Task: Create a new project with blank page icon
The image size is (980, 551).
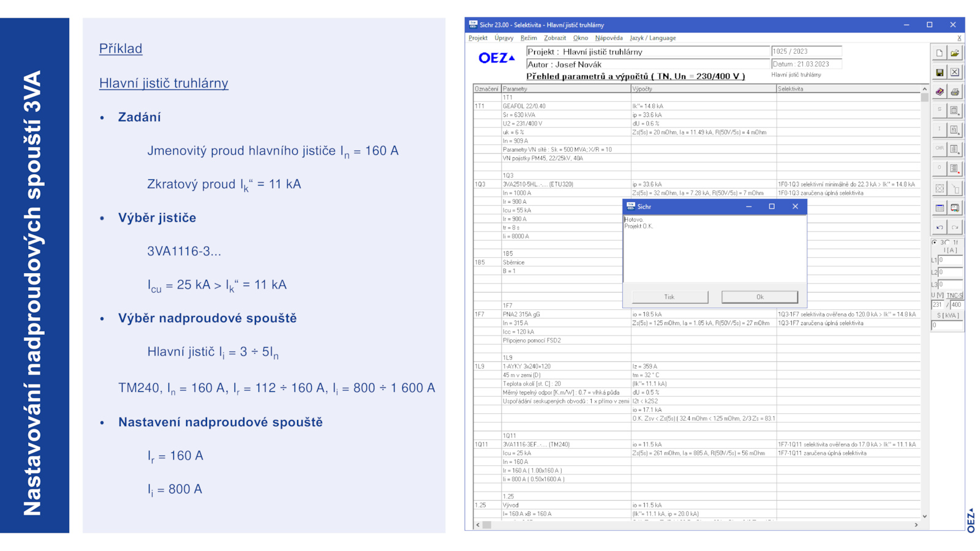Action: [940, 53]
